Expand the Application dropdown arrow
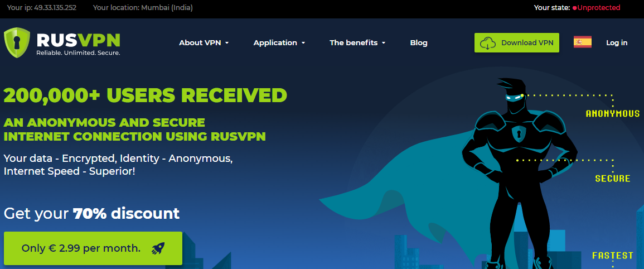 coord(303,43)
